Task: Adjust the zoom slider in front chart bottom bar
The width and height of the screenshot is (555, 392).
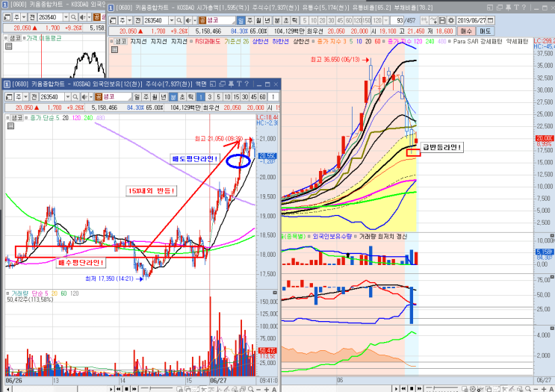Action: (156, 389)
